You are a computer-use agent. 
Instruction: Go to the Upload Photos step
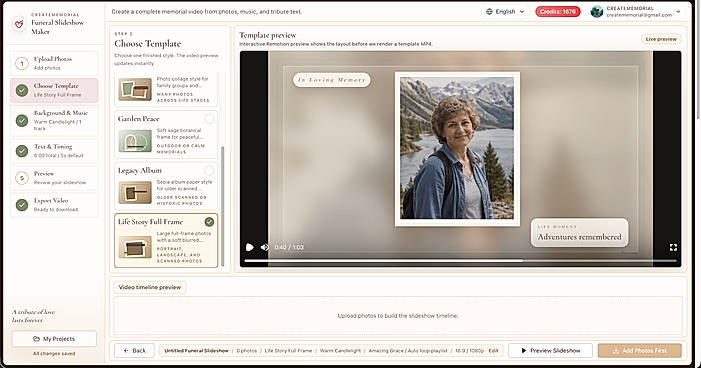click(x=54, y=63)
